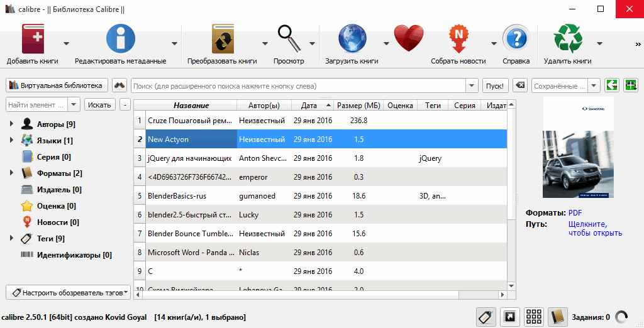Open dropdown arrow next to Удалить книги

tap(599, 43)
